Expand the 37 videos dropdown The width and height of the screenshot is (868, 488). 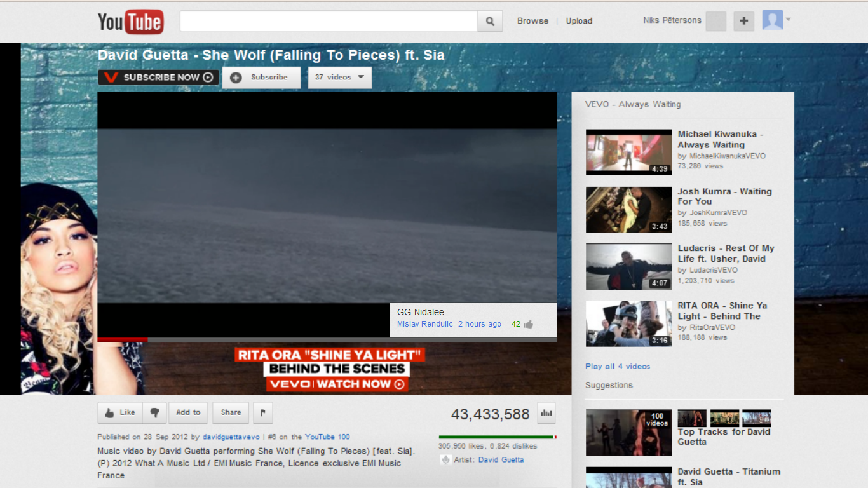tap(340, 78)
